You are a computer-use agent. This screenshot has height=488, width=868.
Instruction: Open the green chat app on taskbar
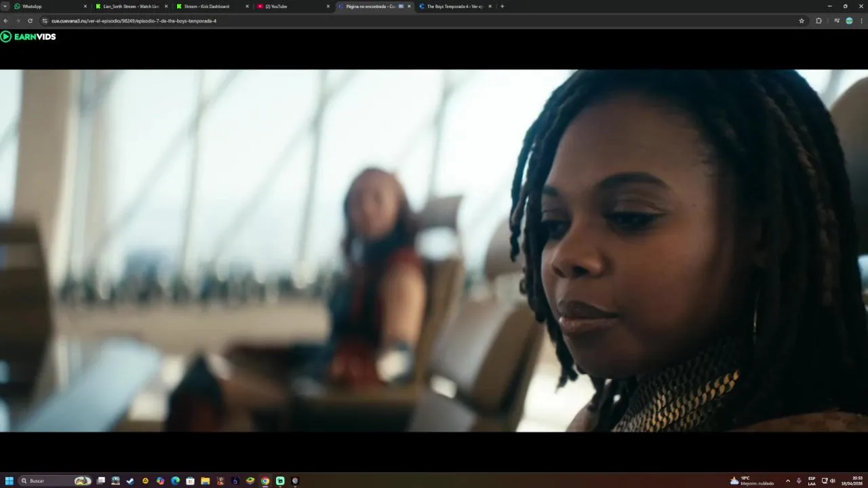click(280, 481)
